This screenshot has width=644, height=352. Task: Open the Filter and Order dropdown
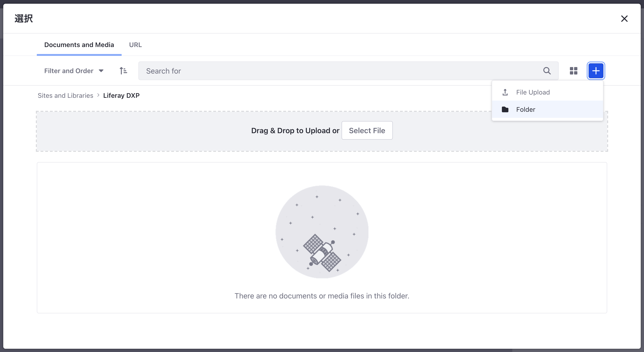[69, 71]
